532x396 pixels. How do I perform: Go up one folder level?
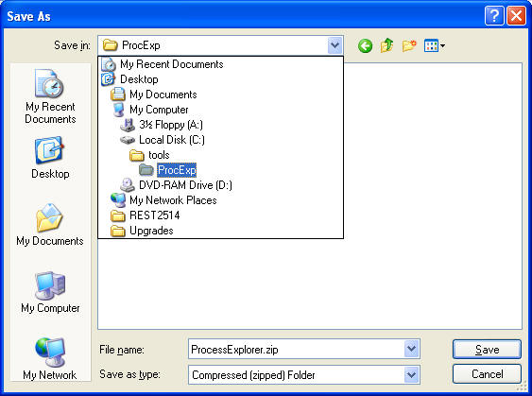coord(386,45)
